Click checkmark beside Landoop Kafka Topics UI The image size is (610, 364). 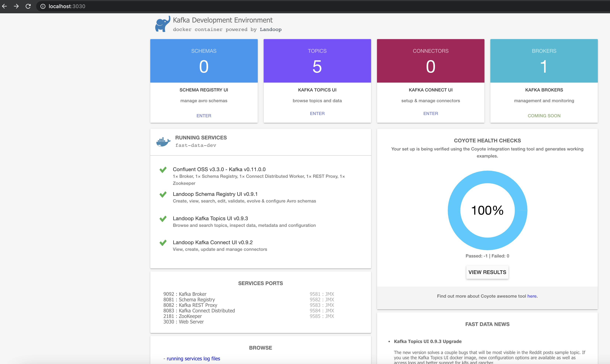[x=163, y=219]
